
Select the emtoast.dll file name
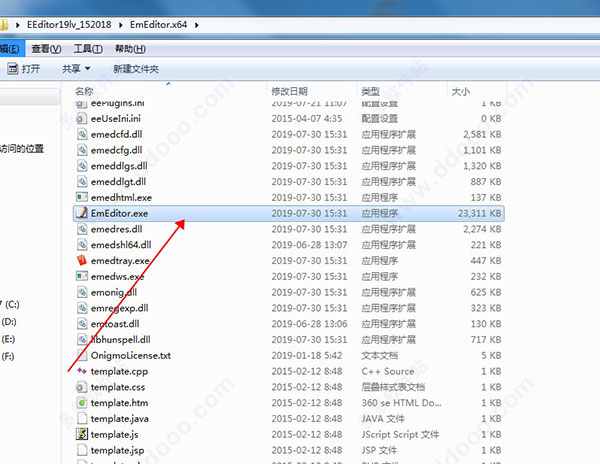[x=115, y=324]
